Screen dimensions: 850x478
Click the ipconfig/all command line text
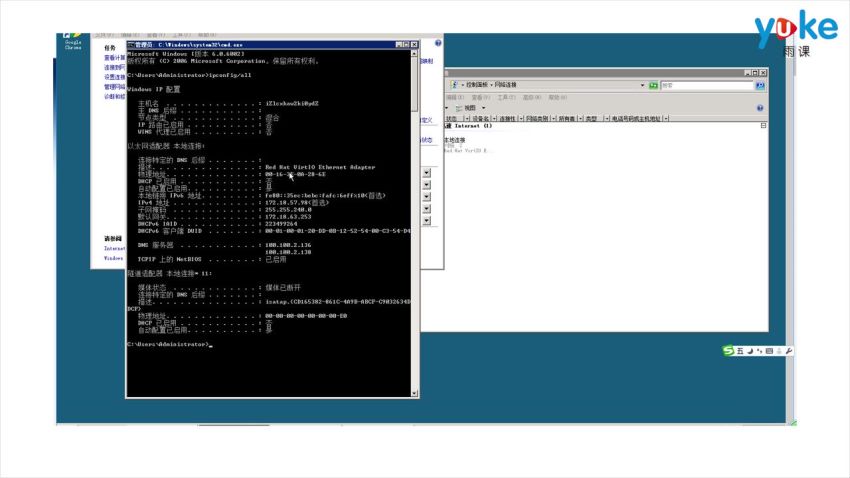(230, 75)
